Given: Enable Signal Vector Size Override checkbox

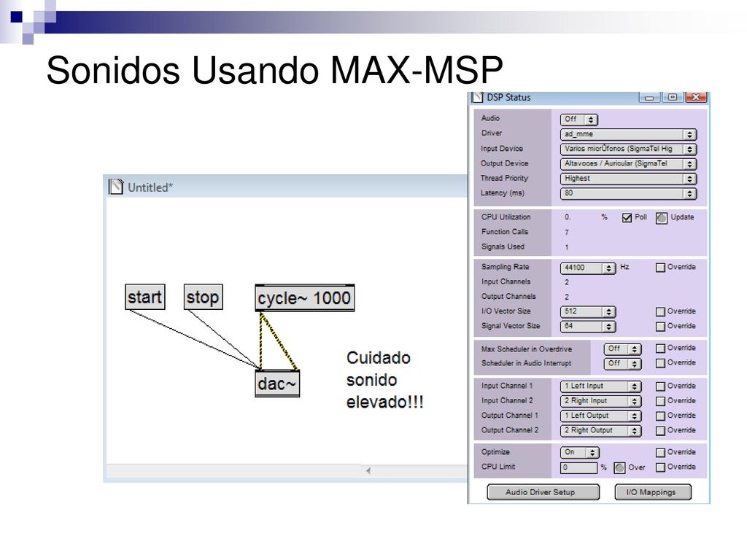Looking at the screenshot, I should [x=660, y=327].
